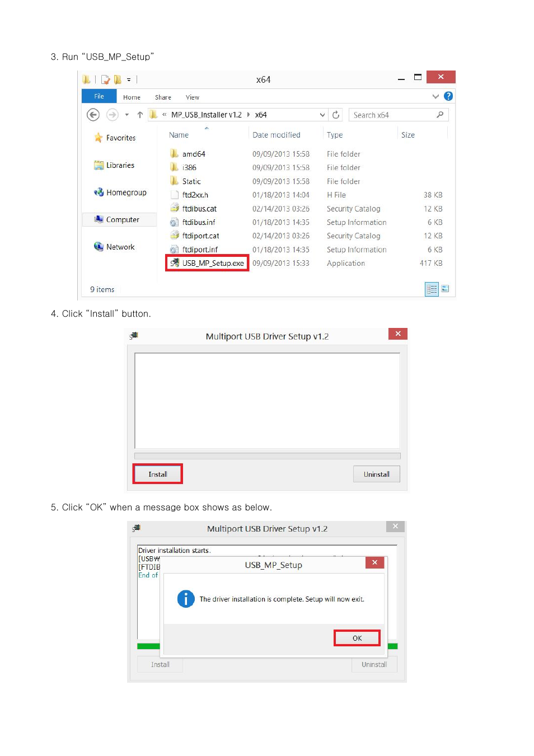The image size is (534, 756).
Task: Click the blue information icon in message box
Action: (x=186, y=599)
